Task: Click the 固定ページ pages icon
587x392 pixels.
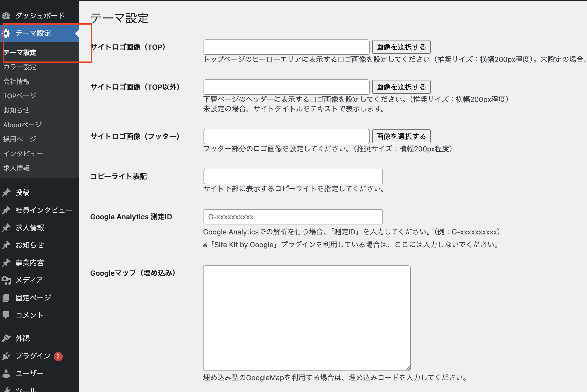Action: (x=6, y=298)
